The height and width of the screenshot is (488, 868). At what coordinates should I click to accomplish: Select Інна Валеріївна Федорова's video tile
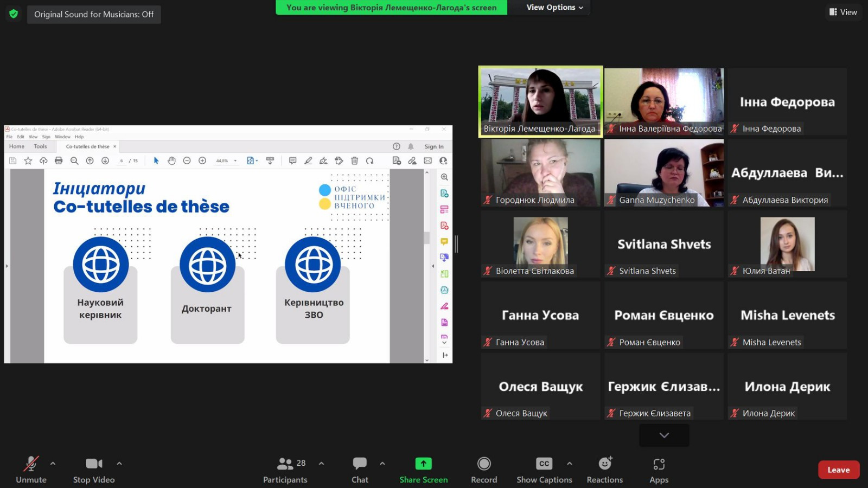pos(664,101)
